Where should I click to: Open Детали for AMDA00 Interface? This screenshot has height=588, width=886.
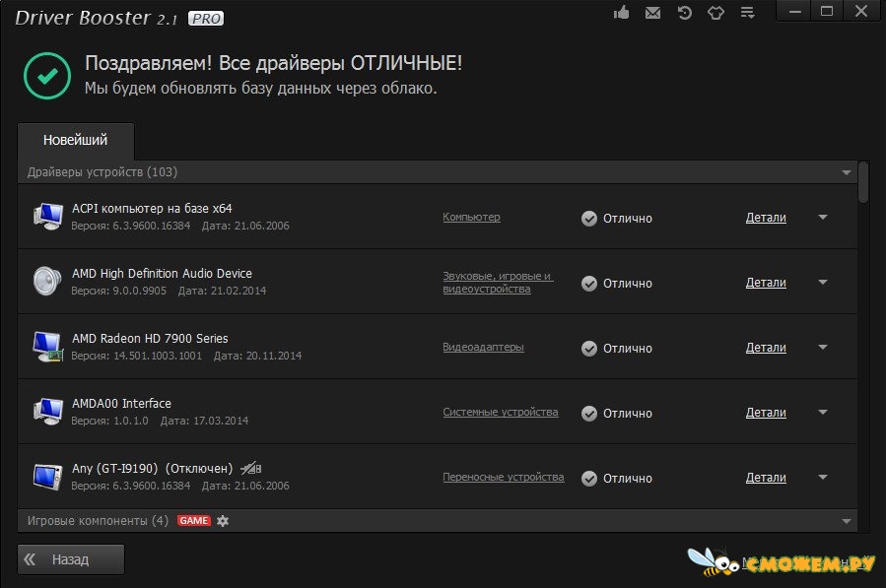[766, 413]
